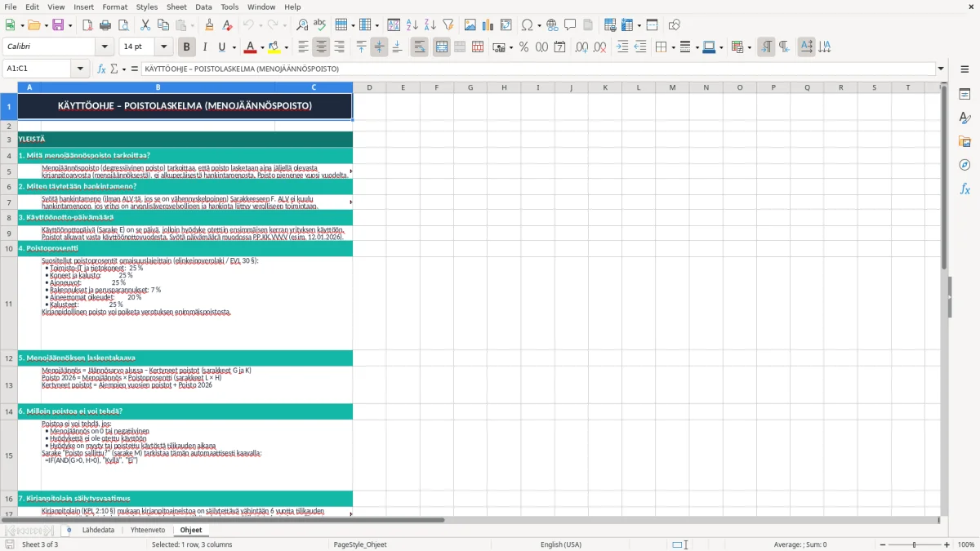This screenshot has width=980, height=551.
Task: Insert a hyperlink
Action: (x=552, y=25)
